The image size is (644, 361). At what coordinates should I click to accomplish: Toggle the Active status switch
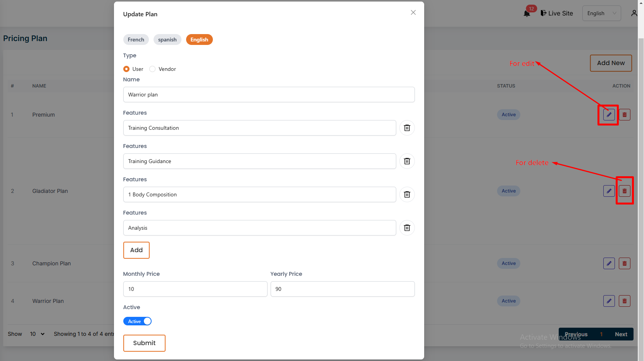(137, 321)
